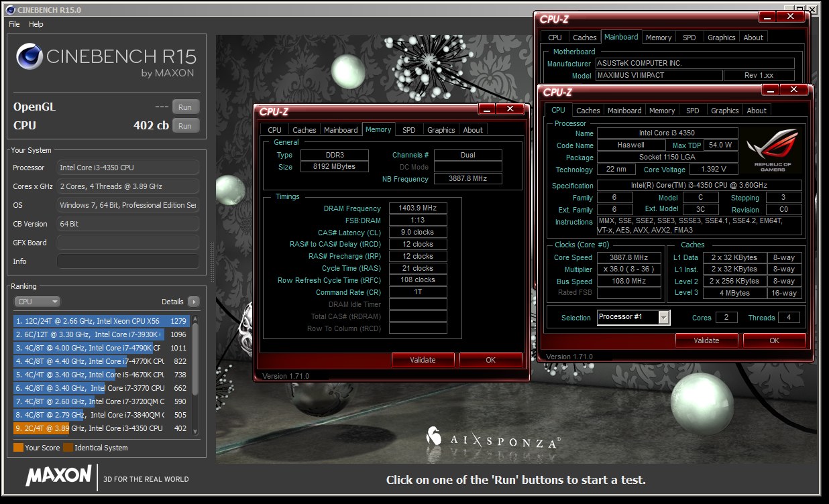Switch to Caches tab in rear CPU-Z Mainboard window

[x=585, y=38]
